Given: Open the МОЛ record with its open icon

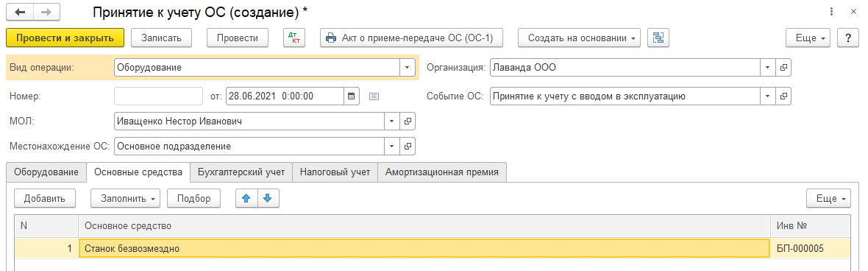Looking at the screenshot, I should (x=408, y=121).
